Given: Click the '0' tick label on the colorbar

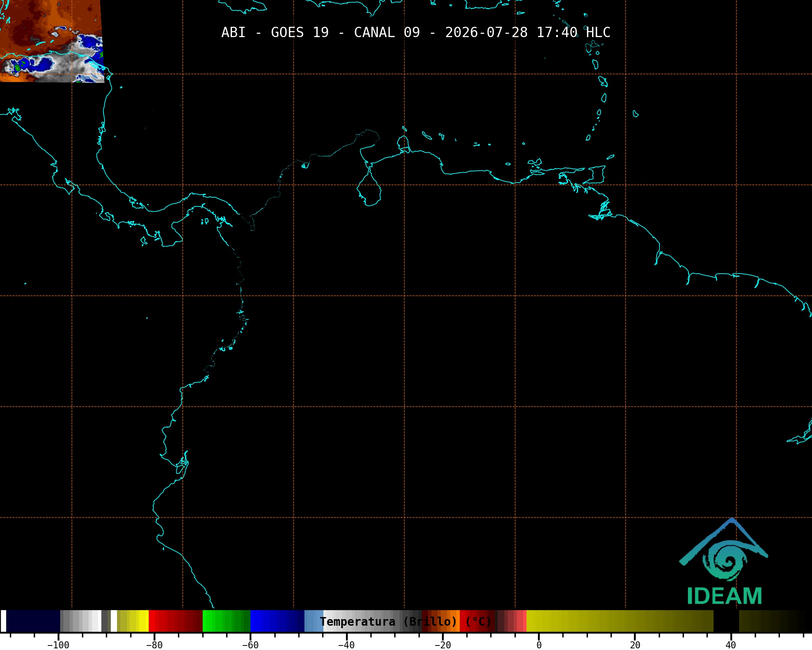Looking at the screenshot, I should point(539,645).
